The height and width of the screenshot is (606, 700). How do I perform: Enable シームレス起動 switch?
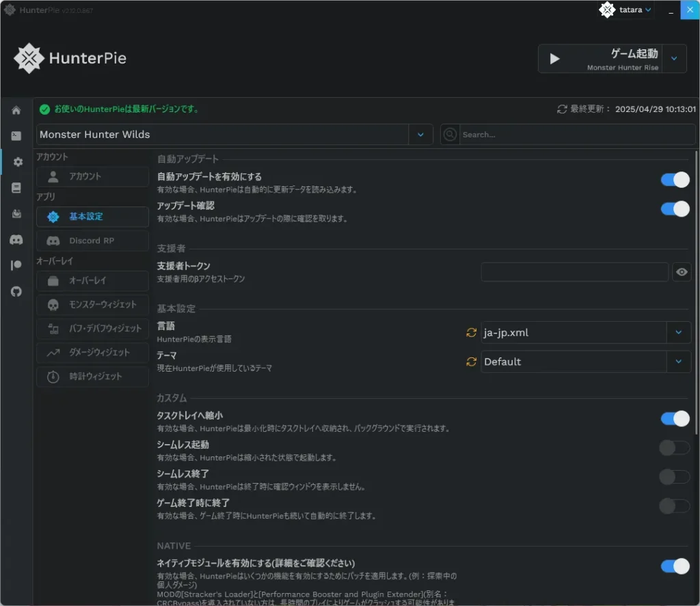coord(675,447)
